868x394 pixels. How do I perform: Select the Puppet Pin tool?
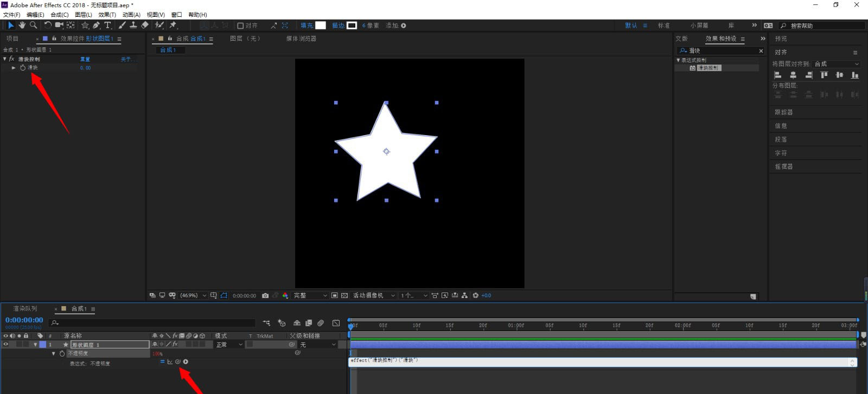[174, 26]
